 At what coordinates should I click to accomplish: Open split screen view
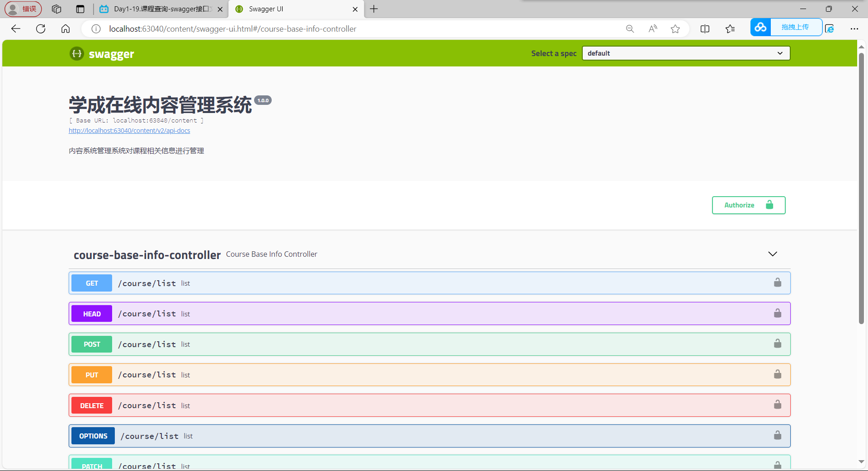point(705,29)
